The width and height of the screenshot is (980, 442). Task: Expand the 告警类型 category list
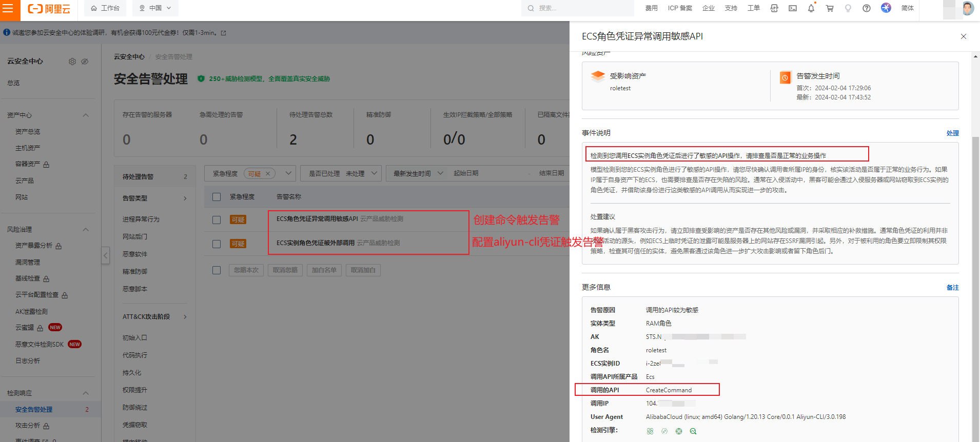coord(185,198)
